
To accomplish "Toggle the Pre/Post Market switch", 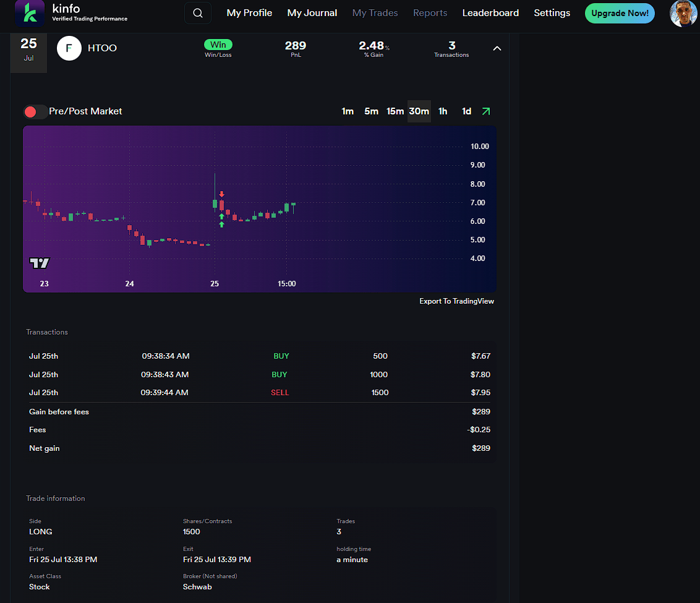I will 35,112.
